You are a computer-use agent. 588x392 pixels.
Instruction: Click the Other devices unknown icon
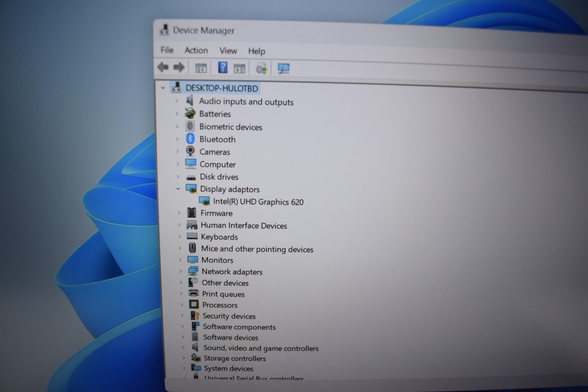(193, 282)
